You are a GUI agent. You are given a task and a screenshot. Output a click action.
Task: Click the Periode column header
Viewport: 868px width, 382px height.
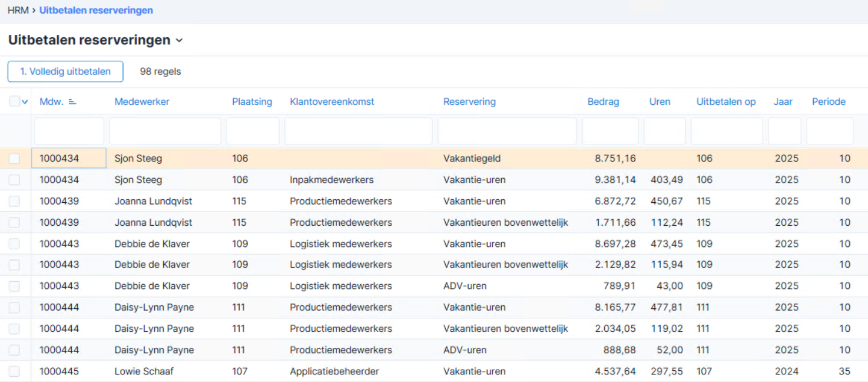[829, 101]
